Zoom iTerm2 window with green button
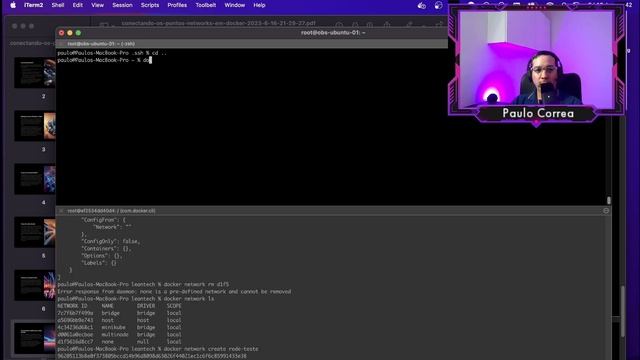The height and width of the screenshot is (360, 640). [78, 33]
